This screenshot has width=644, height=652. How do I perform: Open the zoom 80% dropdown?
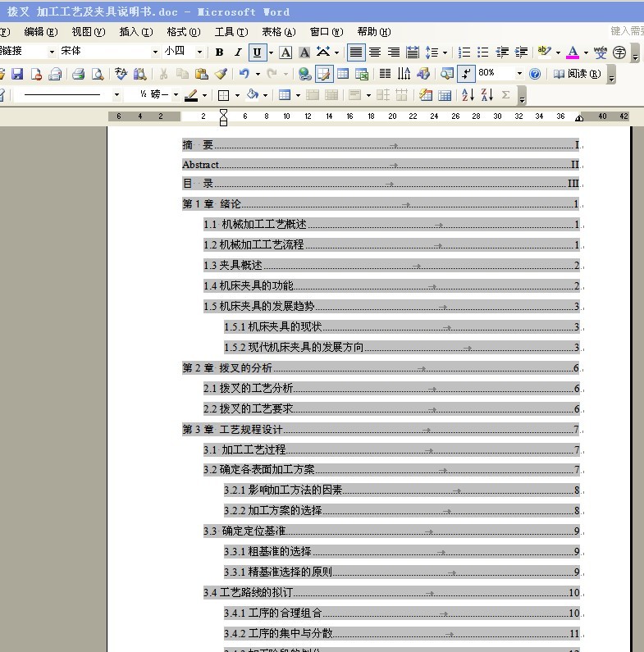coord(519,74)
